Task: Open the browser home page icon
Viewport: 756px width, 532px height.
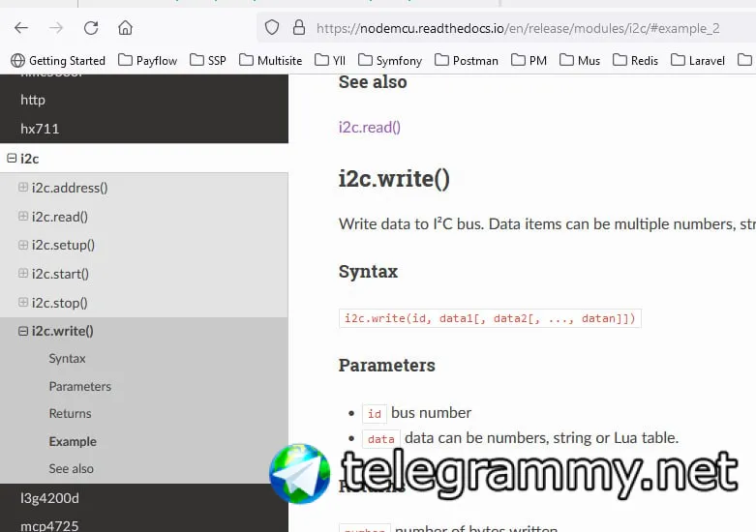Action: (126, 28)
